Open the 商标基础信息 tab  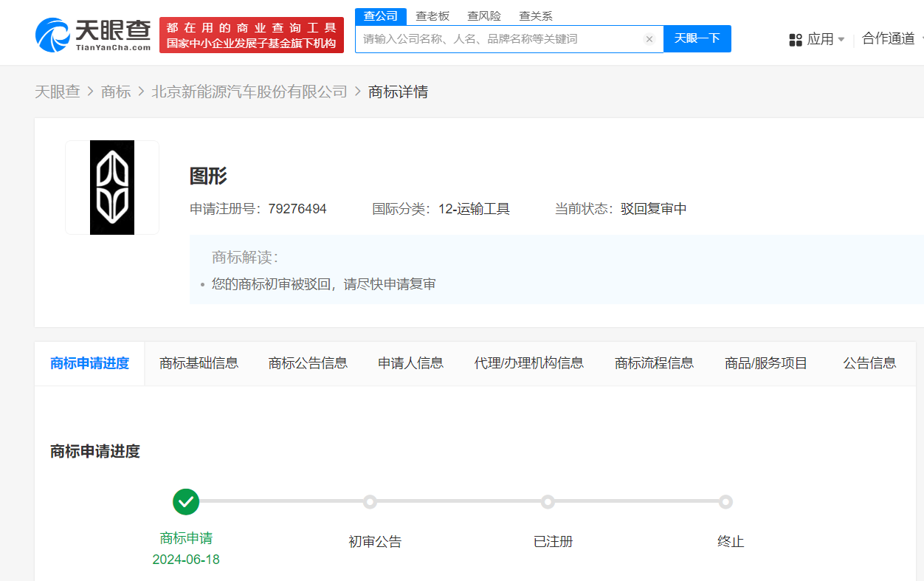(x=199, y=363)
